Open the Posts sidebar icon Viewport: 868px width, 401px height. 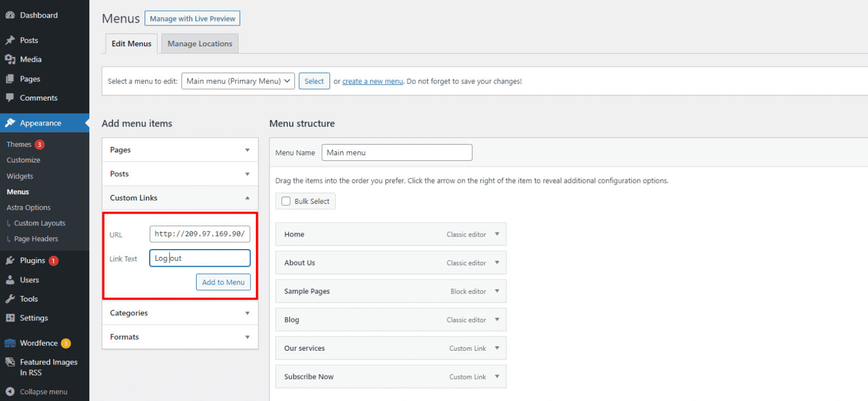[10, 40]
